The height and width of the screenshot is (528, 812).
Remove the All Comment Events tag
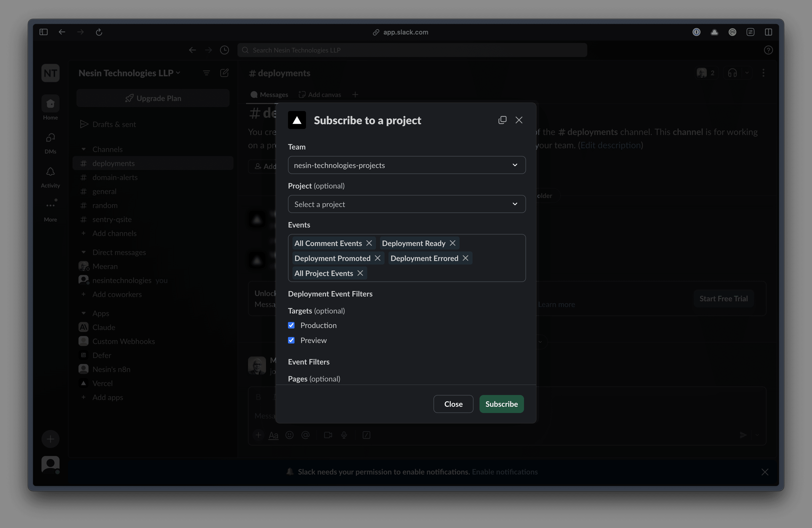369,243
